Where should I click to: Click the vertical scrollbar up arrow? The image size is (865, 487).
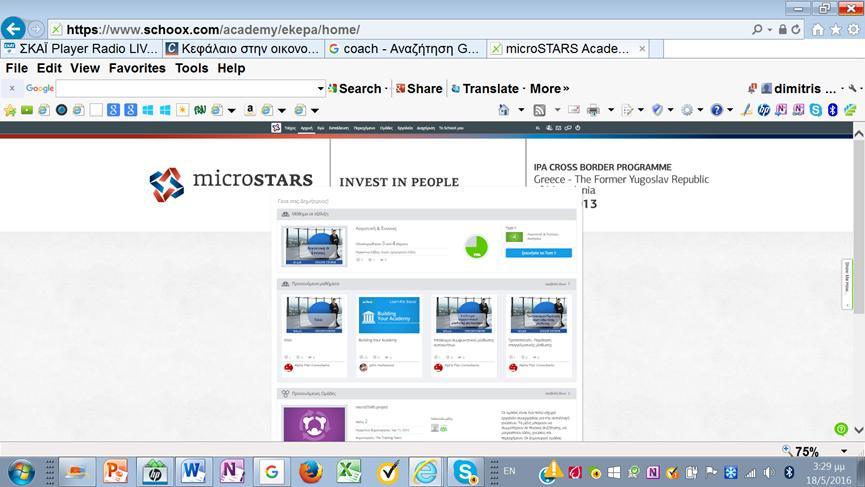[859, 133]
